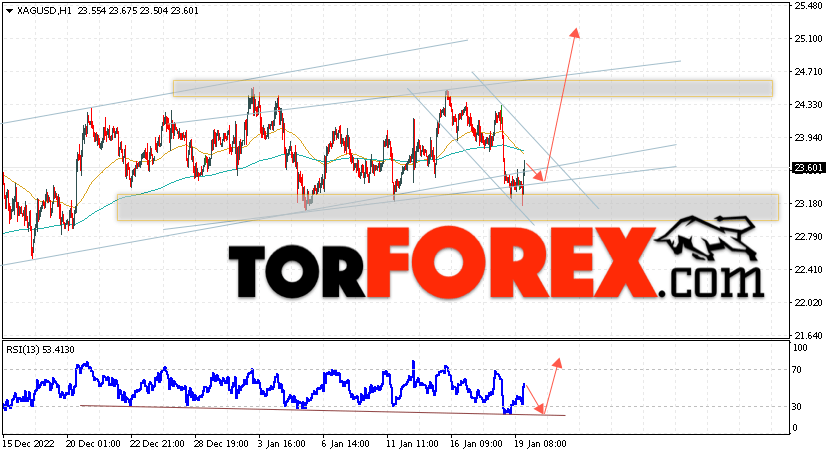Select the XAGUSD,H1 symbol label
The height and width of the screenshot is (455, 830).
[44, 10]
